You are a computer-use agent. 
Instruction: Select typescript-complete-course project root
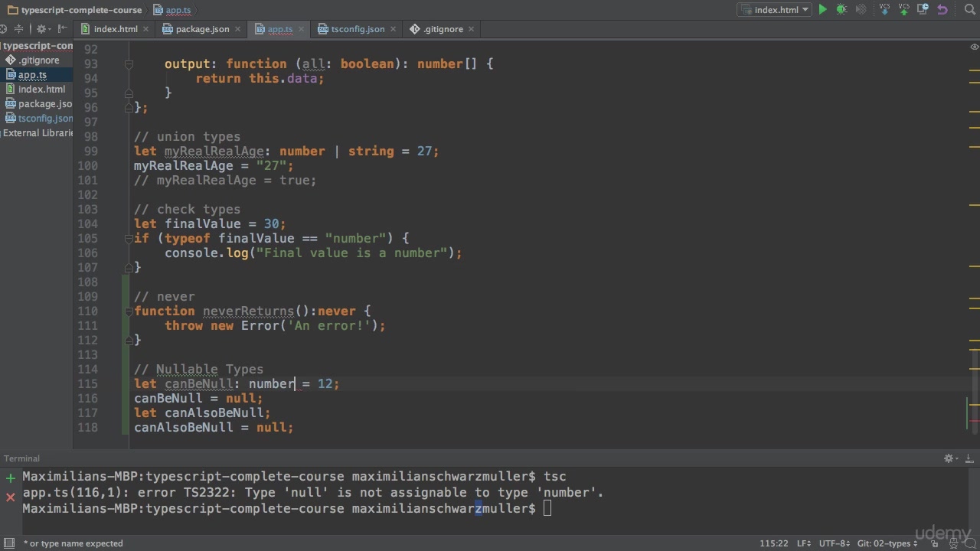click(x=37, y=46)
